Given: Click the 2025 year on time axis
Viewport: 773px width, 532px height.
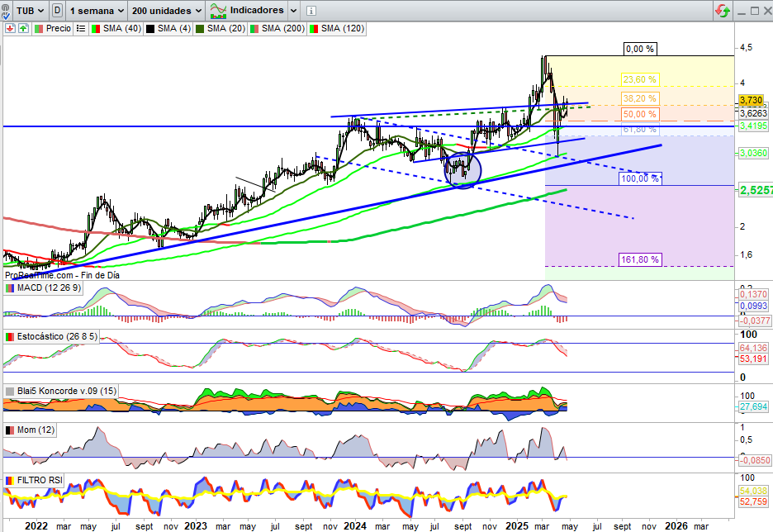Looking at the screenshot, I should pyautogui.click(x=517, y=525).
